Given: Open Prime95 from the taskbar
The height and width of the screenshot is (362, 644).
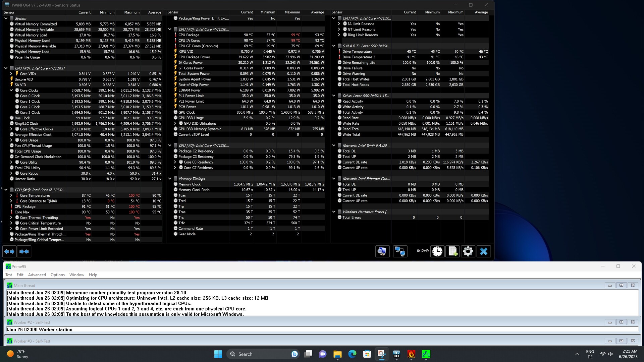Looking at the screenshot, I should 426,354.
